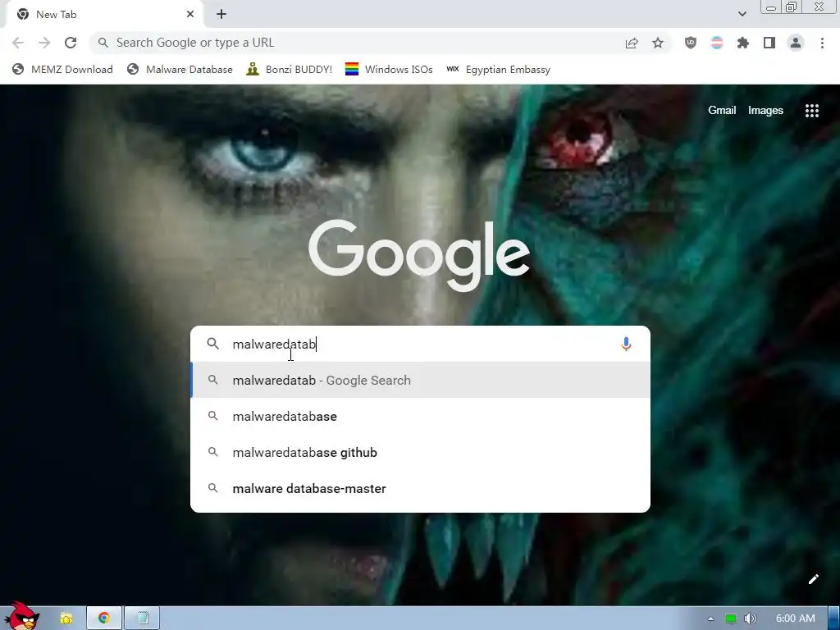This screenshot has height=630, width=840.
Task: Open the MEMZ Download bookmark
Action: 62,70
